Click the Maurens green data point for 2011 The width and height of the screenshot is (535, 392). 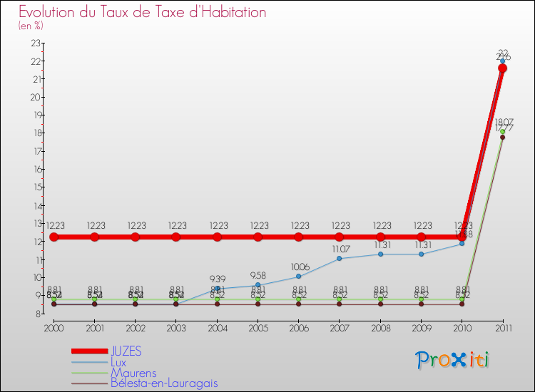[x=502, y=132]
